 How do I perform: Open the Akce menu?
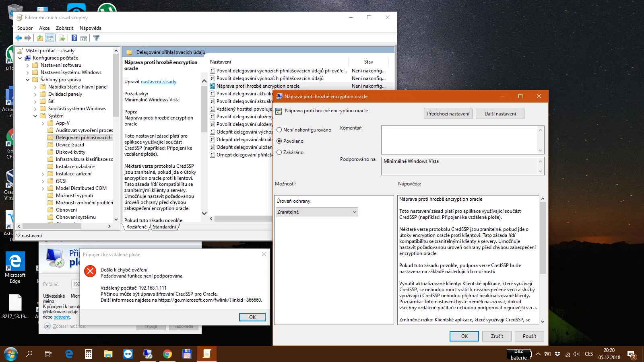coord(44,28)
